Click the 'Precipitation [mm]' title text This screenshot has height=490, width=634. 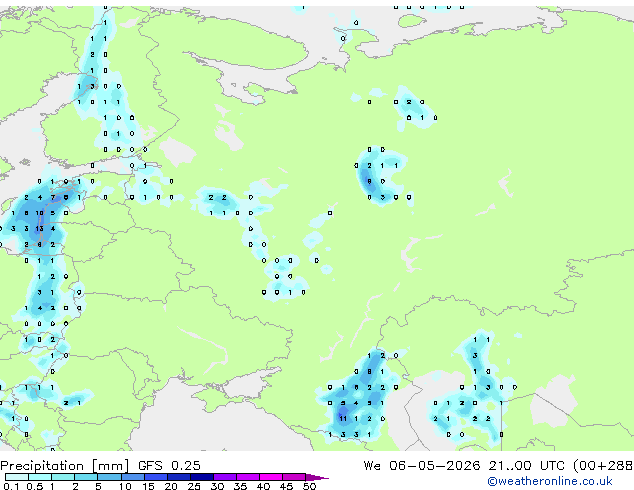point(65,466)
